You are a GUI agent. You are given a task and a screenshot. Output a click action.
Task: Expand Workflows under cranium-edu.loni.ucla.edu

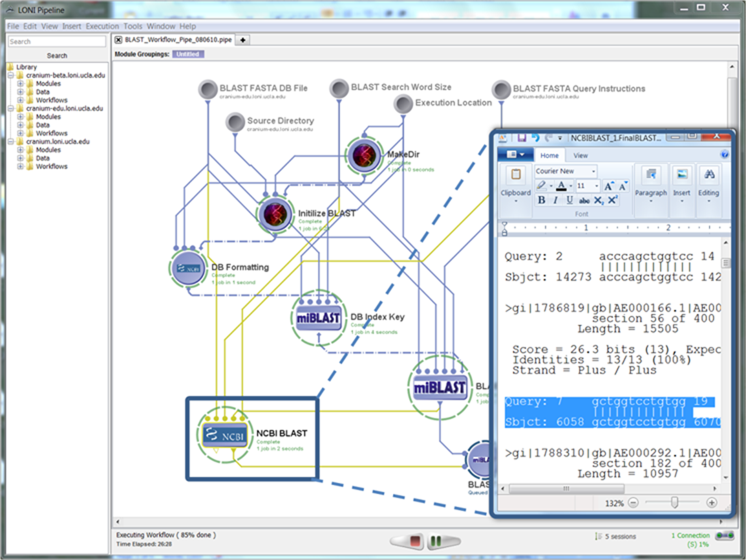coord(20,133)
